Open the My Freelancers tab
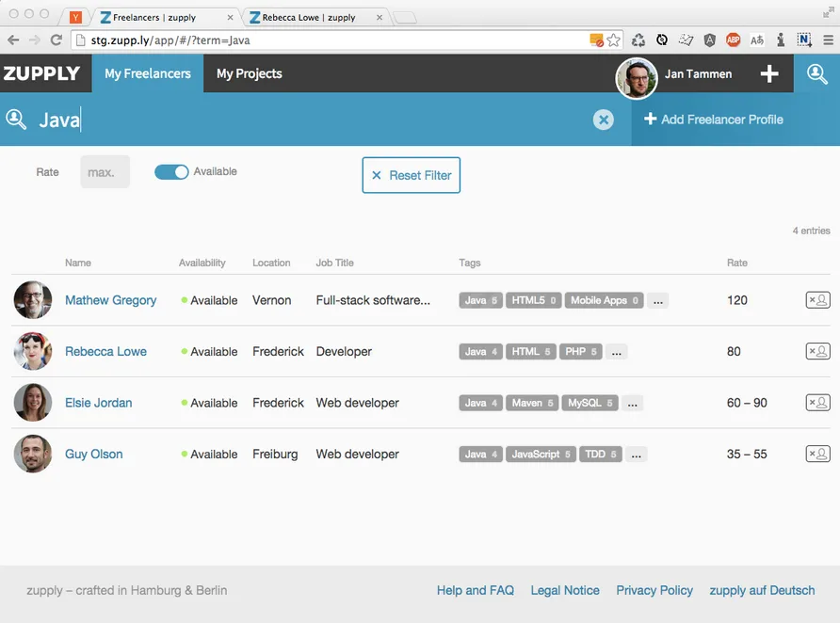Viewport: 840px width, 623px height. [148, 73]
